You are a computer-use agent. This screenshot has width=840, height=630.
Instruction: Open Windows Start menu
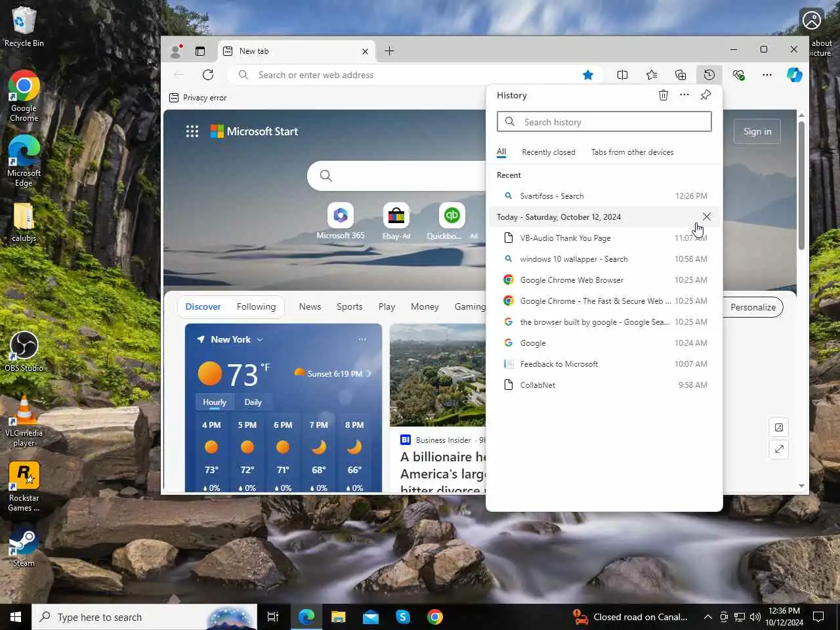tap(16, 617)
